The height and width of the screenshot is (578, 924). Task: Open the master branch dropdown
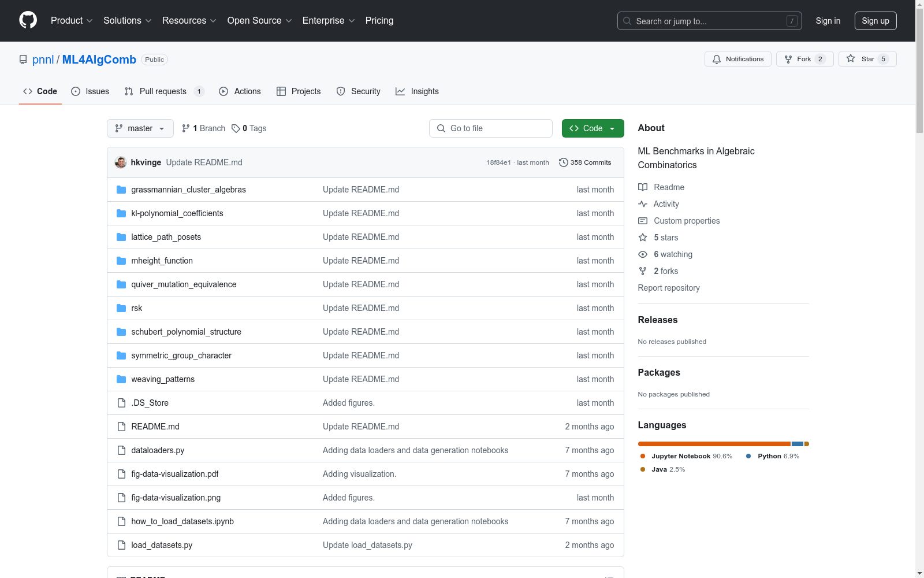click(x=140, y=128)
